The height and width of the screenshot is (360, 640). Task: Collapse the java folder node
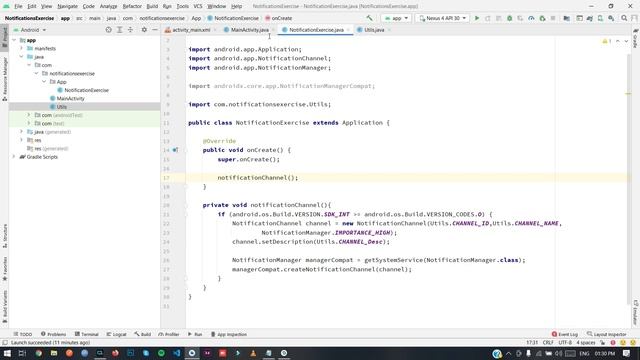pyautogui.click(x=22, y=57)
